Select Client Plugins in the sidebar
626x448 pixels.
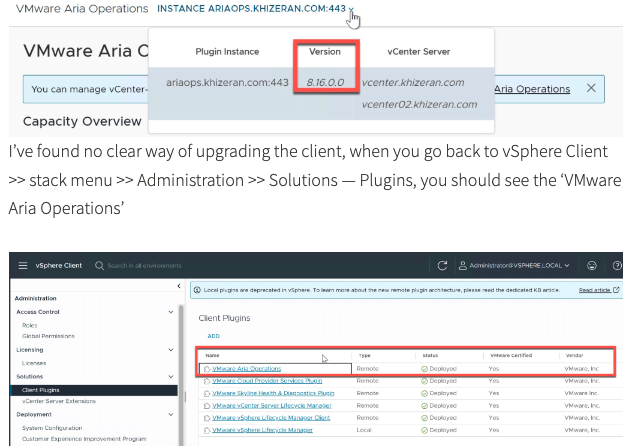click(x=94, y=390)
